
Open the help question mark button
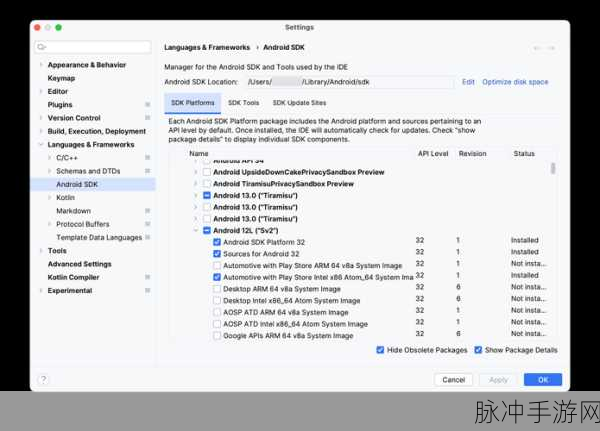(43, 379)
